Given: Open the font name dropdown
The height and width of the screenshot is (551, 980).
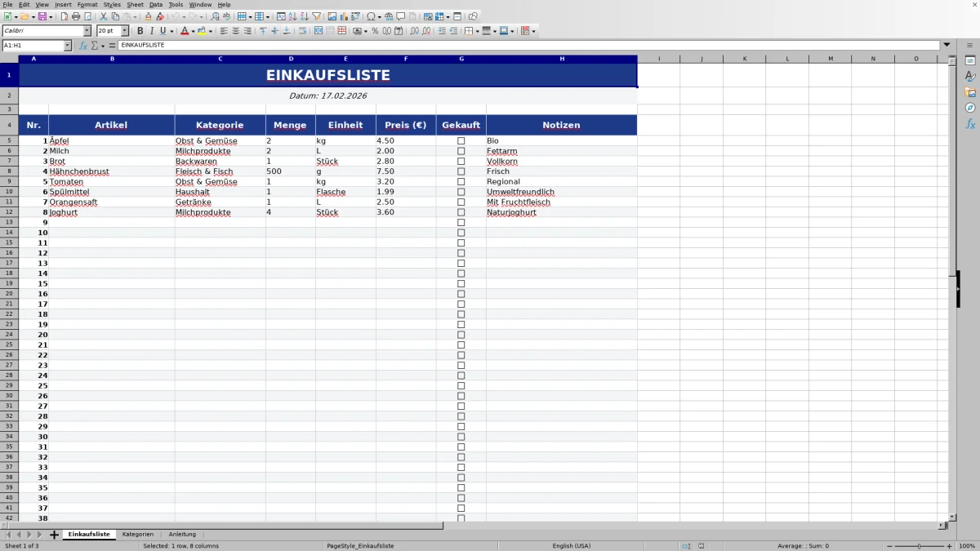Looking at the screenshot, I should click(x=87, y=30).
